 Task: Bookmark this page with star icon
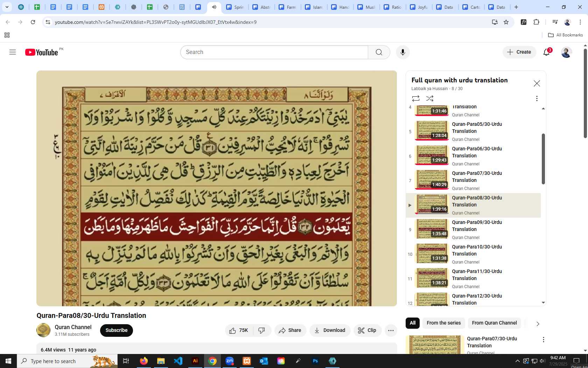[506, 22]
